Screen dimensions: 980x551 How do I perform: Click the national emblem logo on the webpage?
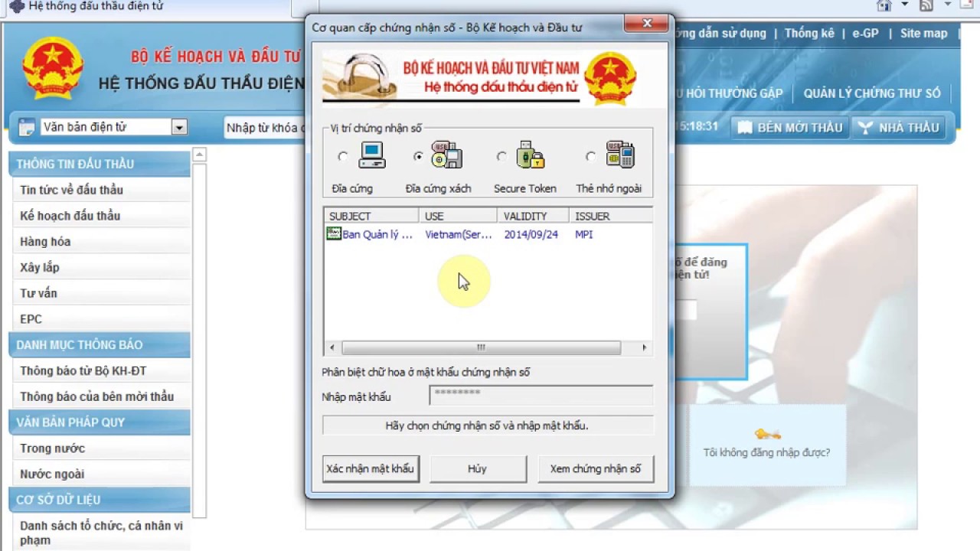[52, 67]
